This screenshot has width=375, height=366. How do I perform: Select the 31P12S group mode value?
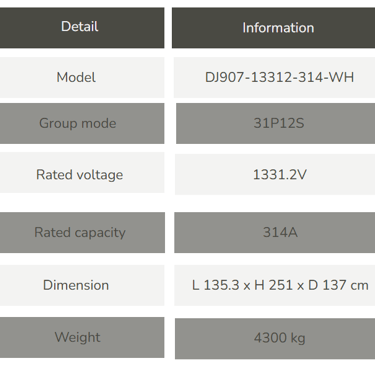275,124
